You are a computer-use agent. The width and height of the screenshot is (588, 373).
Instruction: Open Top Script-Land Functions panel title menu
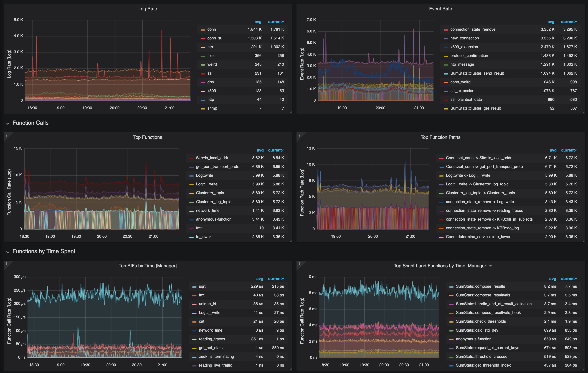pyautogui.click(x=442, y=266)
